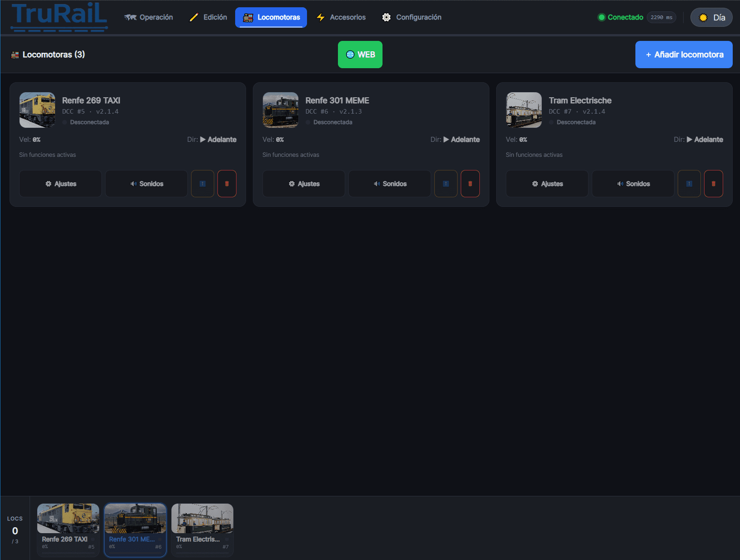This screenshot has height=560, width=740.
Task: Open Ajustes for Renfe 269 TAXI
Action: (x=60, y=184)
